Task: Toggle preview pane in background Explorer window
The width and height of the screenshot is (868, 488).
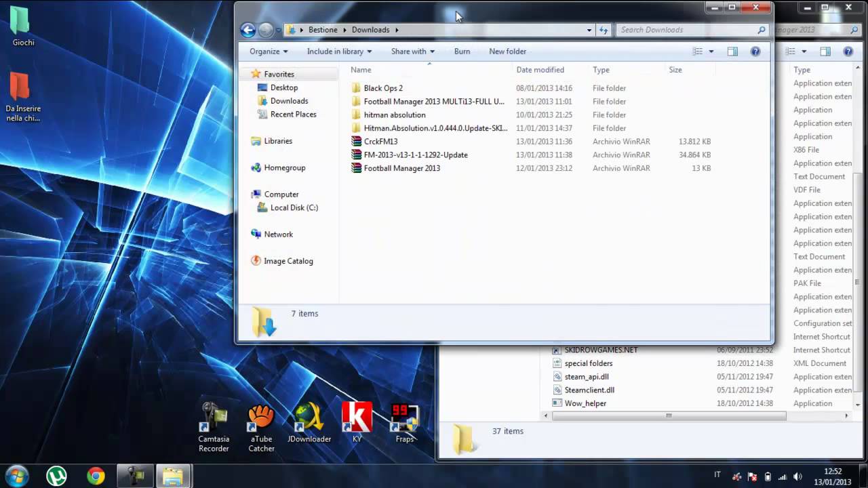Action: click(x=825, y=52)
